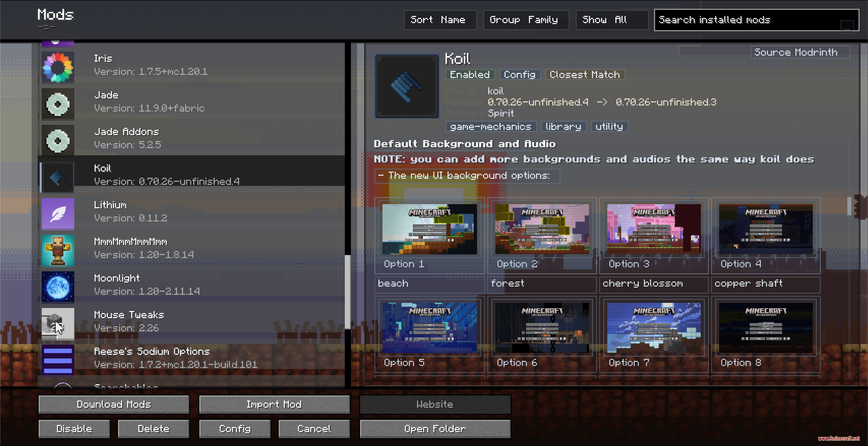Click the utility tag
Screen dimensions: 868x446
(x=609, y=126)
